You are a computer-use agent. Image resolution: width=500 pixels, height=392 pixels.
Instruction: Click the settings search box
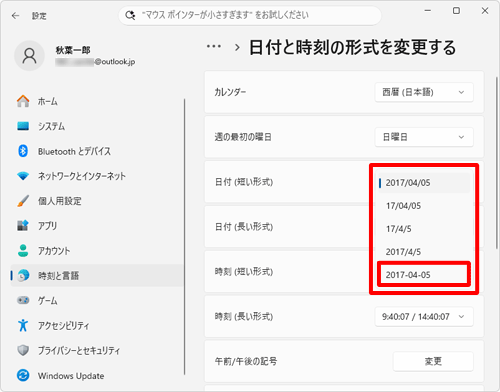point(250,15)
